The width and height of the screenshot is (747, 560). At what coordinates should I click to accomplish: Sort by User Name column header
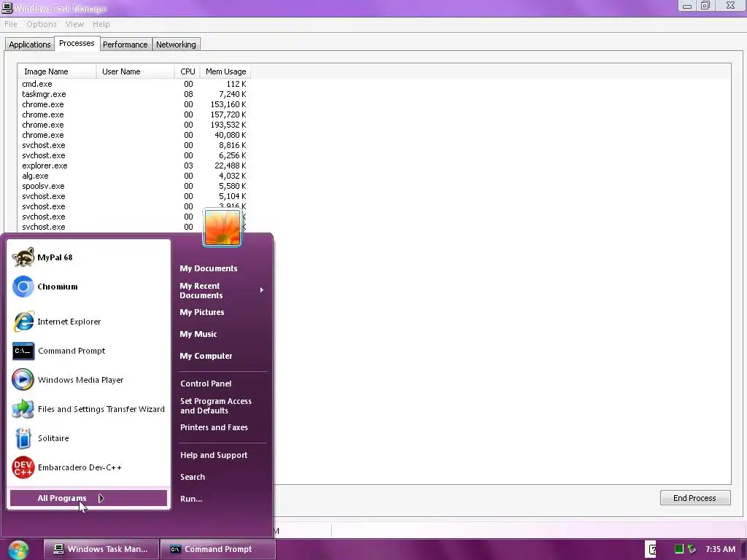(135, 71)
